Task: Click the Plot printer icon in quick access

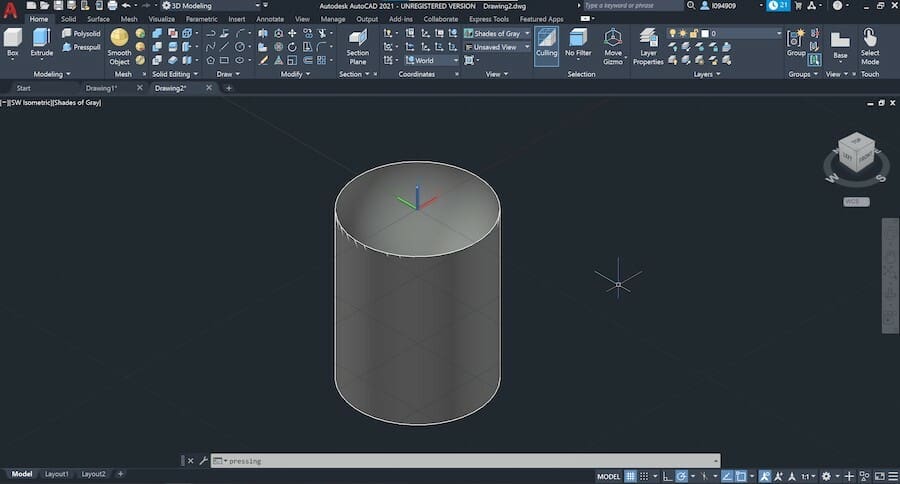Action: 112,6
